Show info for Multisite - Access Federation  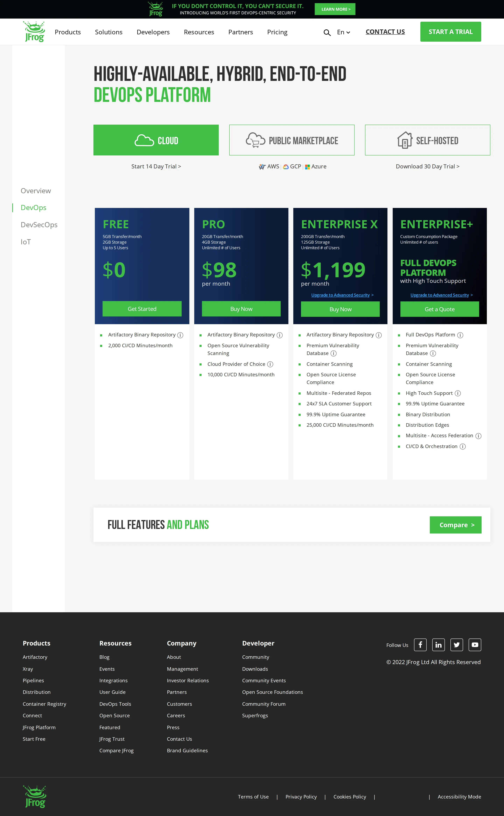[478, 436]
